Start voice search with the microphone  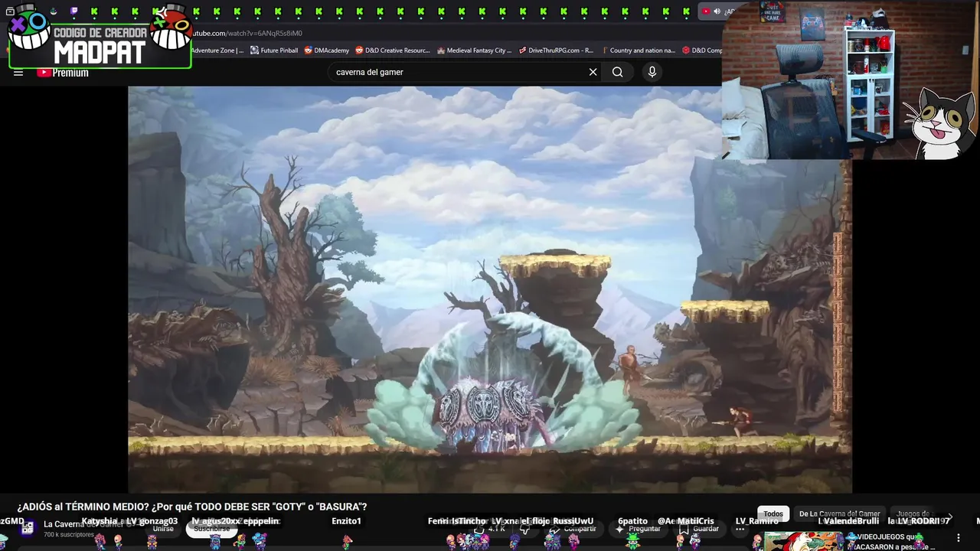[x=652, y=72]
